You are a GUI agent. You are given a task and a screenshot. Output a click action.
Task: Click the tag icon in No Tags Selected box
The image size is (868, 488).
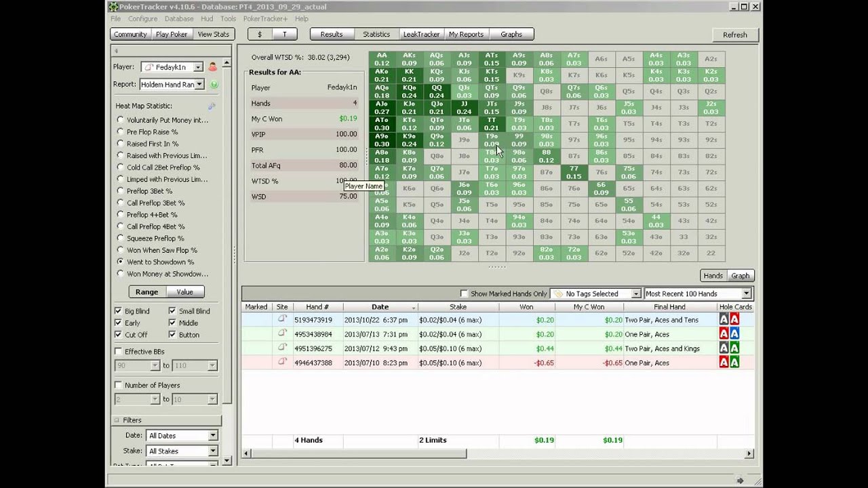(x=558, y=293)
